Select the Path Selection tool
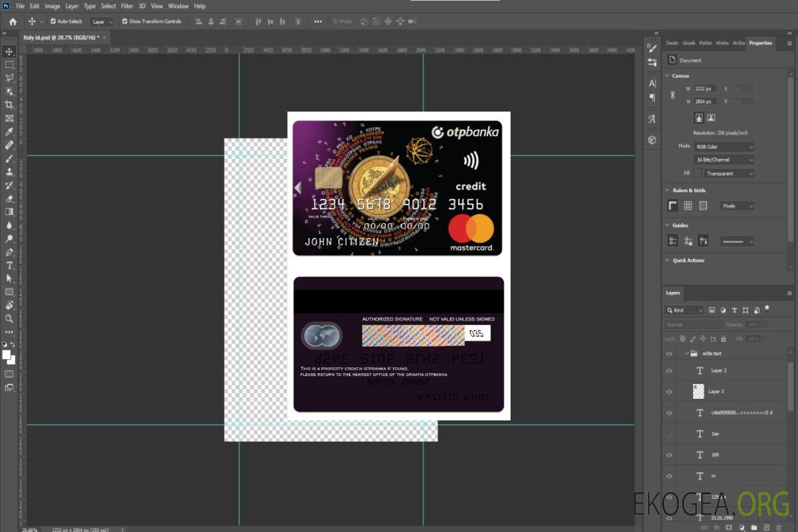 tap(9, 279)
